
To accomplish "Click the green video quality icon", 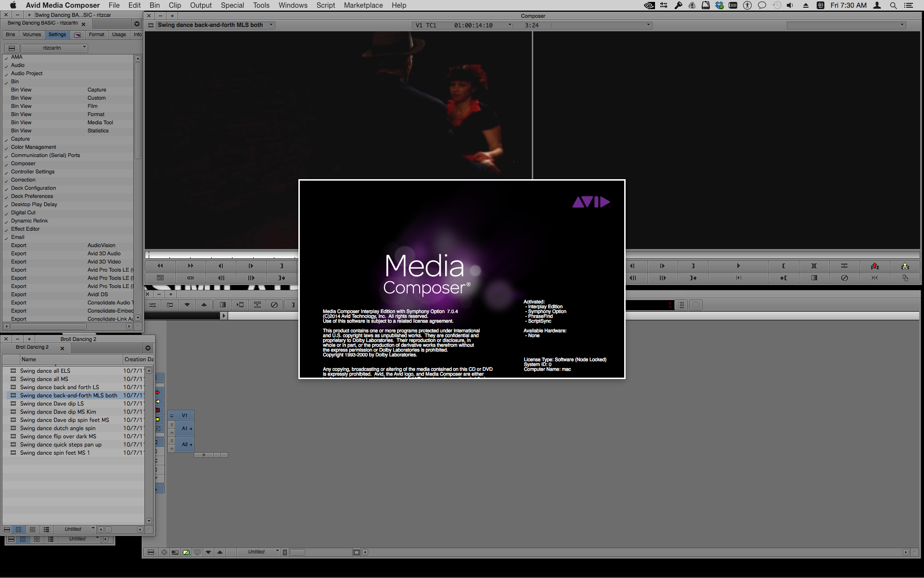I will click(186, 552).
